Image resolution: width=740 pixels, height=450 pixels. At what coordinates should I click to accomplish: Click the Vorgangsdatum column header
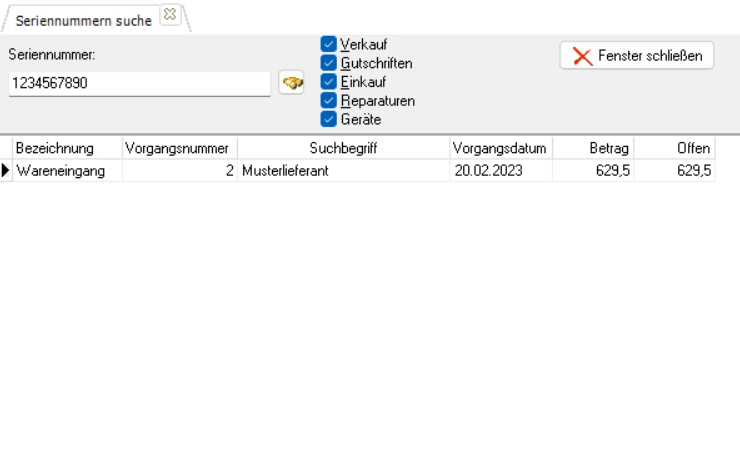501,148
